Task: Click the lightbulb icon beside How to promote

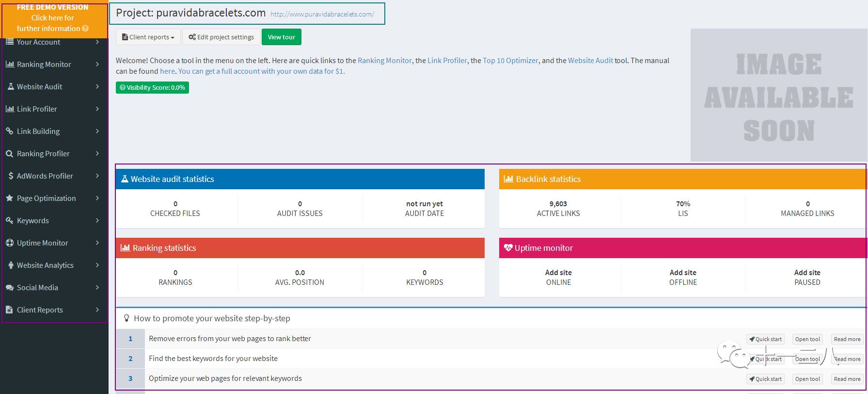Action: tap(126, 318)
